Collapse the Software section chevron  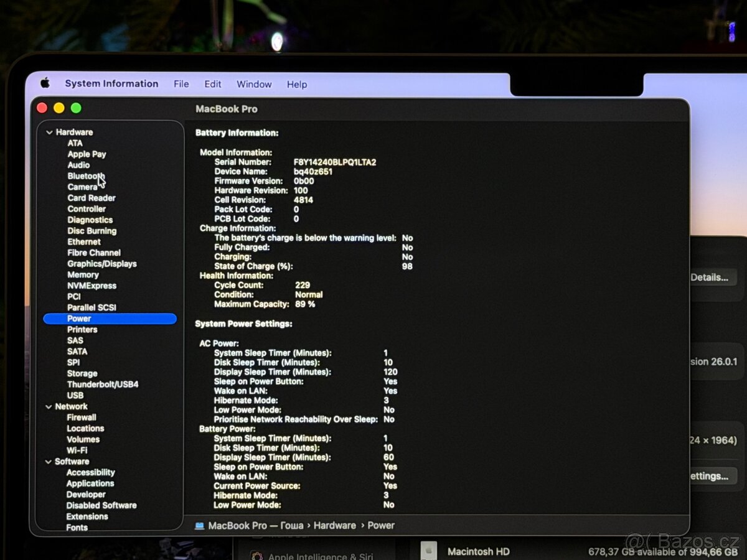tap(49, 462)
